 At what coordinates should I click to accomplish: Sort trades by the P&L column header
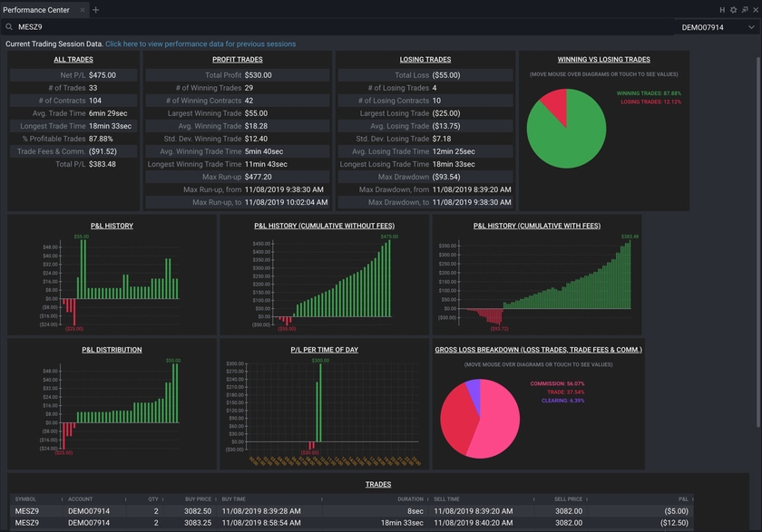682,498
